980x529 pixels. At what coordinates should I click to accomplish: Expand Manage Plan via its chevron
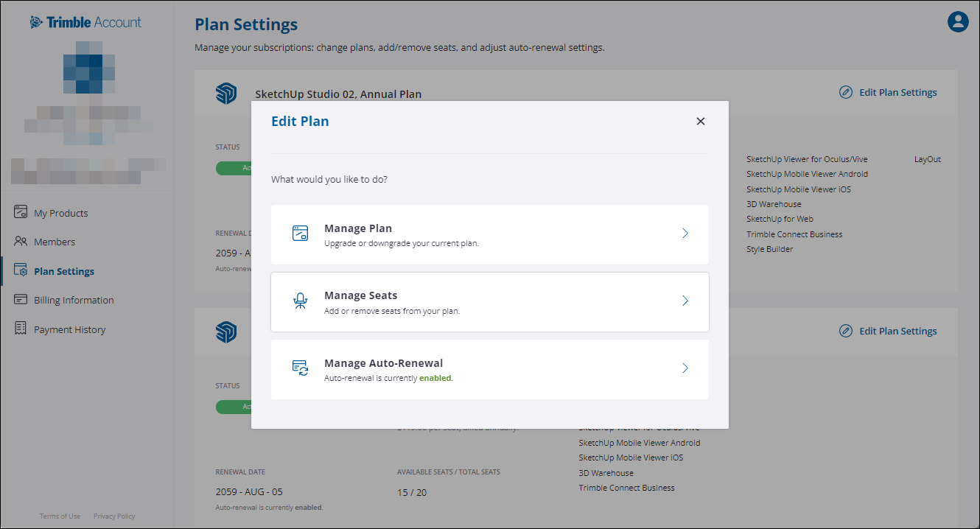685,232
